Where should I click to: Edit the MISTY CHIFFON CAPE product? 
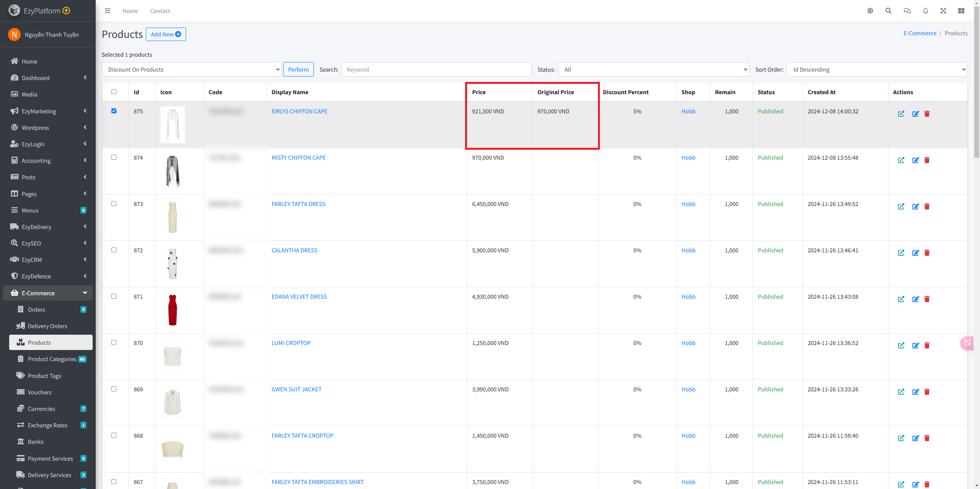point(916,160)
